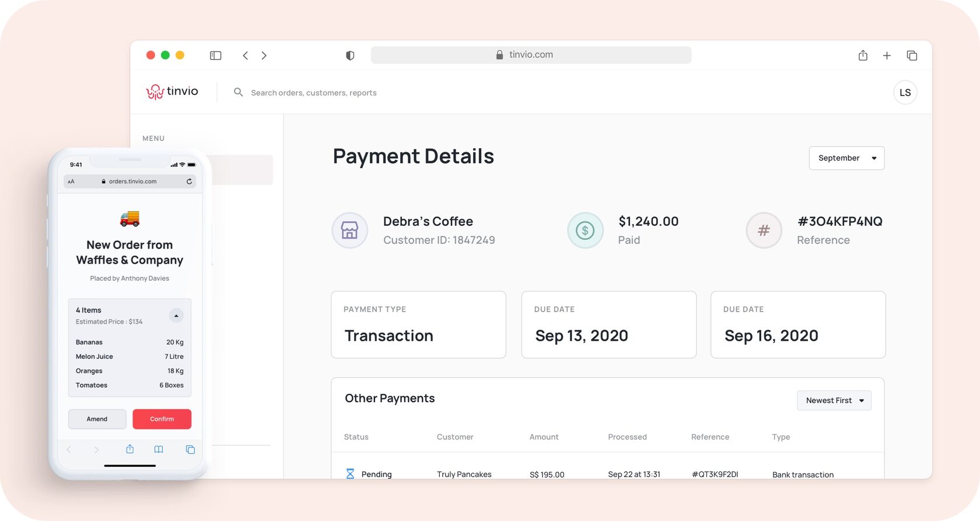The image size is (980, 521).
Task: Click the desktop browser share icon
Action: pos(863,55)
